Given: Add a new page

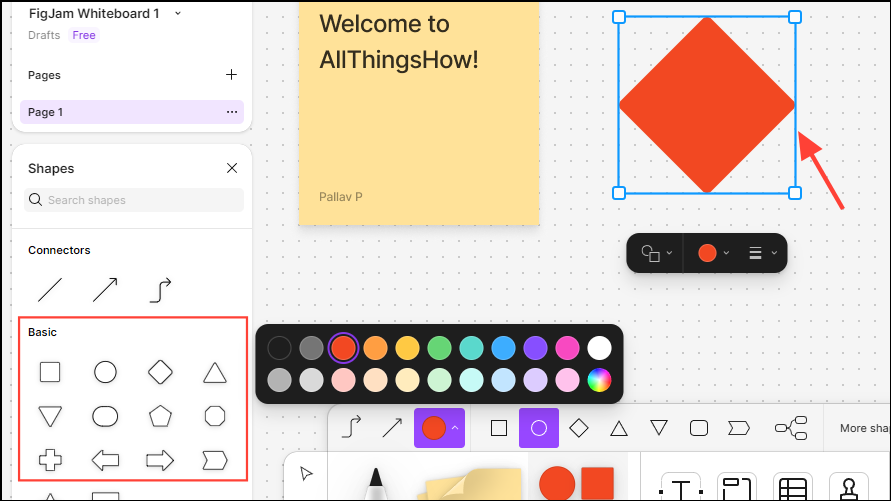Looking at the screenshot, I should click(231, 74).
